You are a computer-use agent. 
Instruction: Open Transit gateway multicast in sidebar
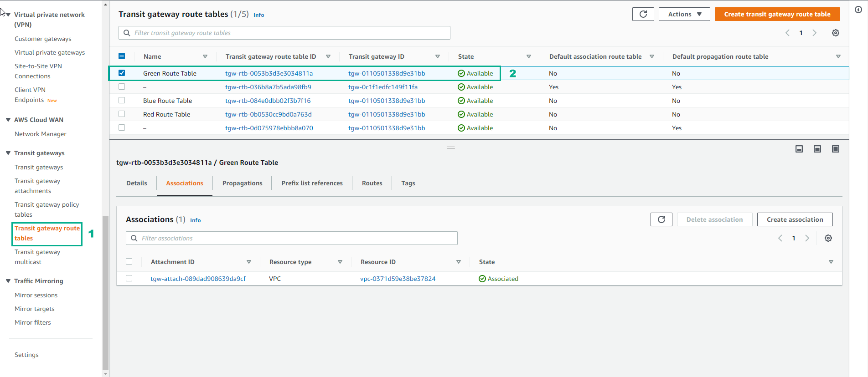tap(37, 257)
